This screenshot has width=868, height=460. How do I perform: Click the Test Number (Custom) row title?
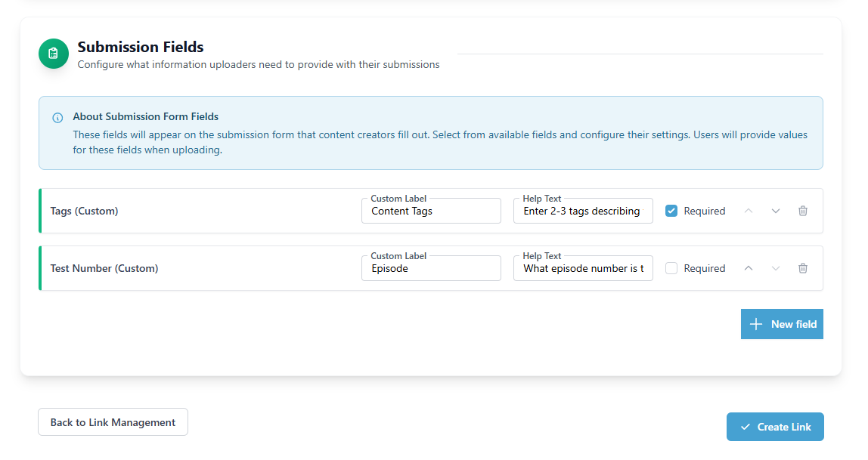[104, 268]
